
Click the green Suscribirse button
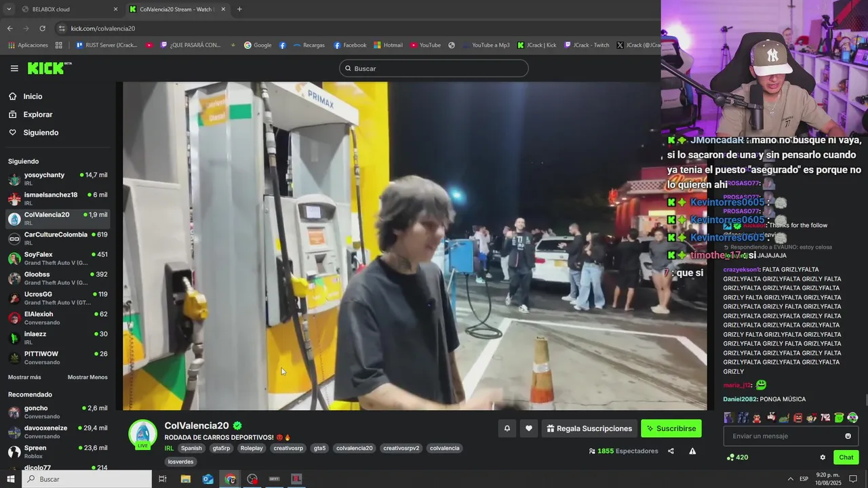[671, 429]
